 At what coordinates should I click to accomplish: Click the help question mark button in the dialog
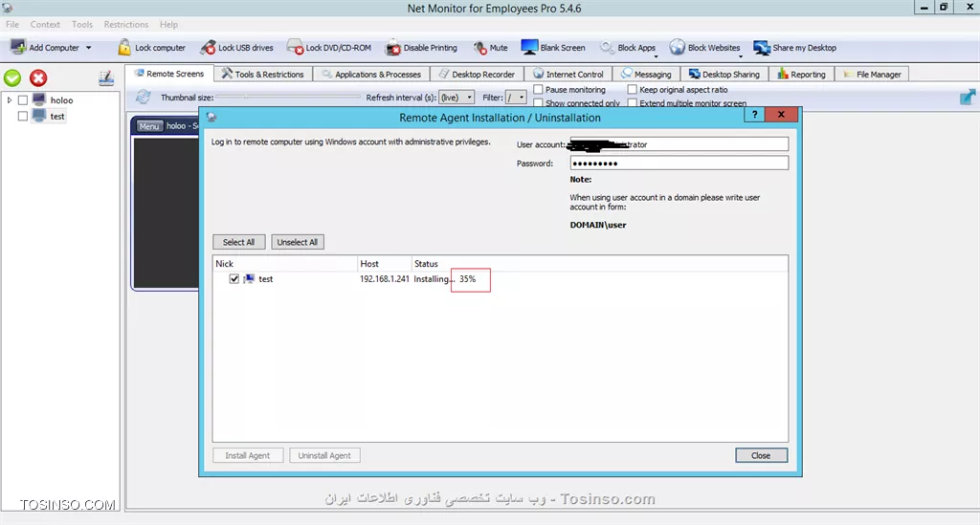754,114
